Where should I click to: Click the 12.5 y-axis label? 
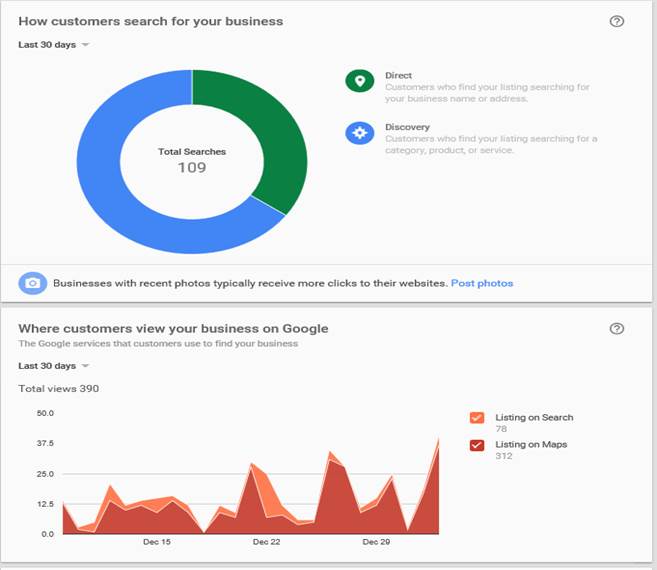pos(45,504)
